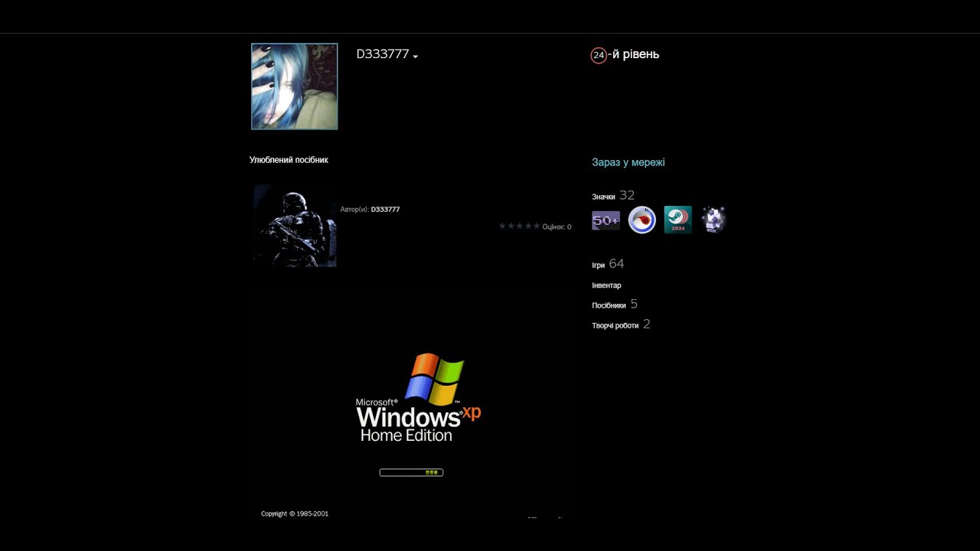Click the badges count 32
980x551 pixels.
(x=627, y=195)
